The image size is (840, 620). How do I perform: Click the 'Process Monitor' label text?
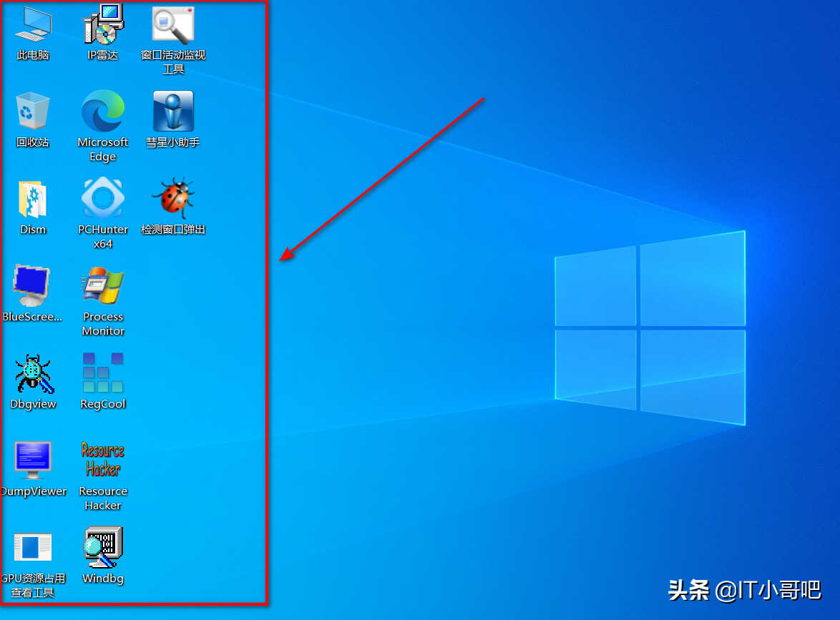tap(104, 324)
